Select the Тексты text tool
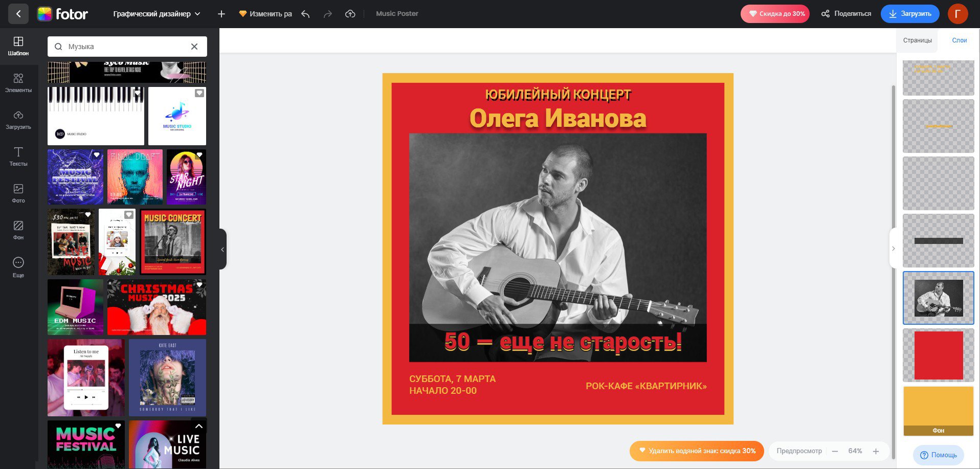 click(18, 157)
